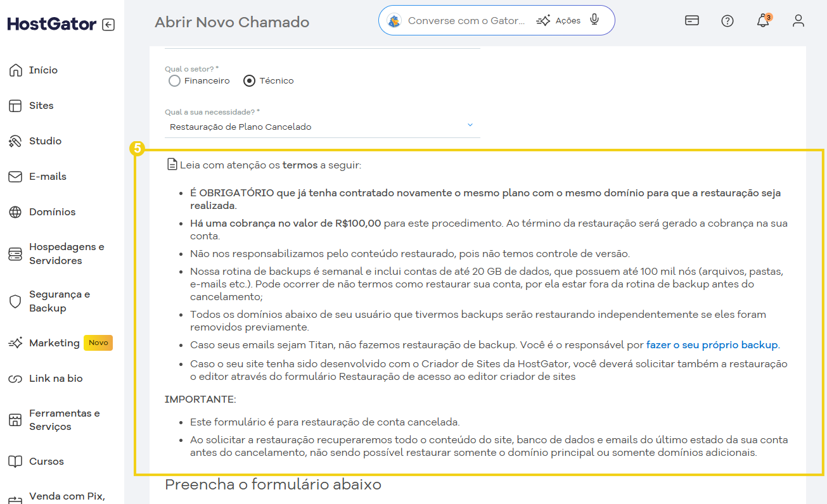The image size is (827, 504).
Task: Click the 'Preencha o formulário abaixo' heading
Action: coord(273,485)
